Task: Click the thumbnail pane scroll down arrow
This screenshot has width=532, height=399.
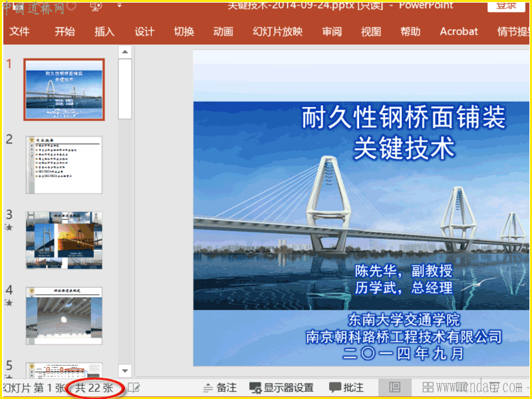Action: (125, 371)
